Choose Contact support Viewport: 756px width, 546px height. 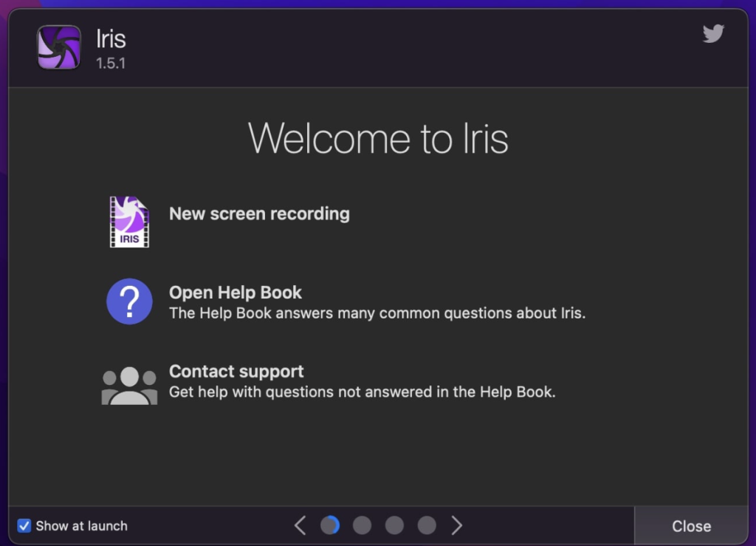(x=236, y=372)
